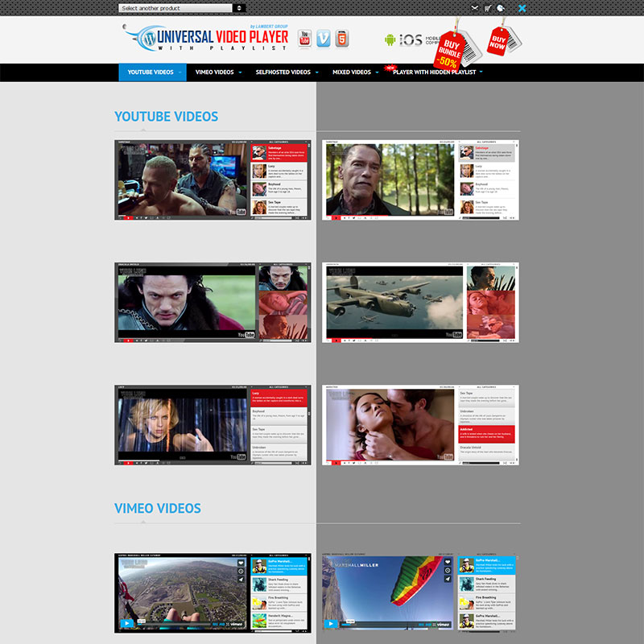Viewport: 644px width, 644px height.
Task: Click the Vimeo badge icon in the header
Action: point(324,39)
